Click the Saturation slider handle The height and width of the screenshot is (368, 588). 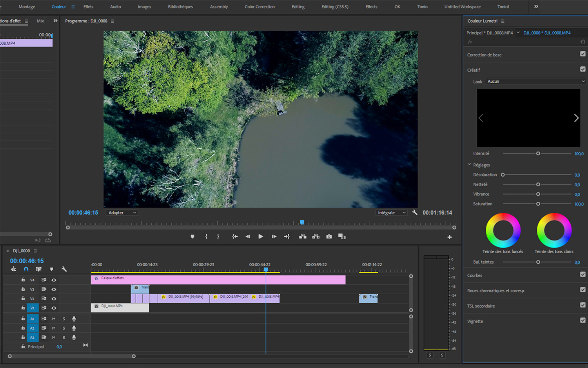click(x=538, y=204)
